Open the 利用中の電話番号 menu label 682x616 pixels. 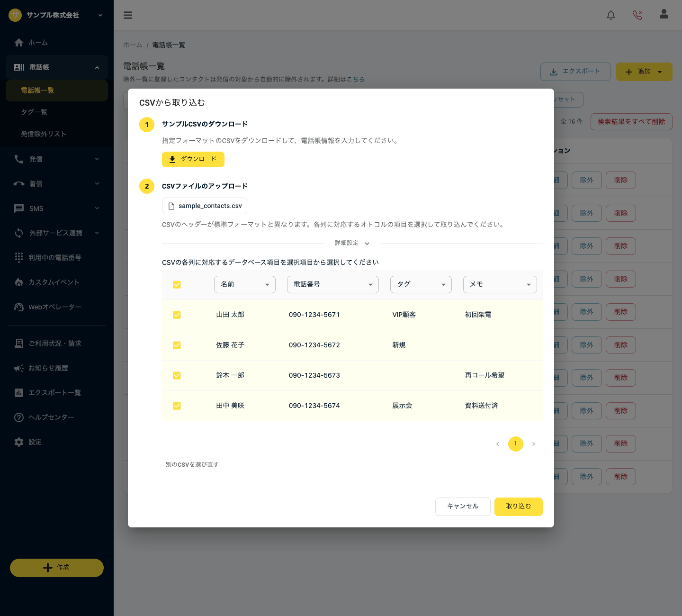pyautogui.click(x=55, y=258)
